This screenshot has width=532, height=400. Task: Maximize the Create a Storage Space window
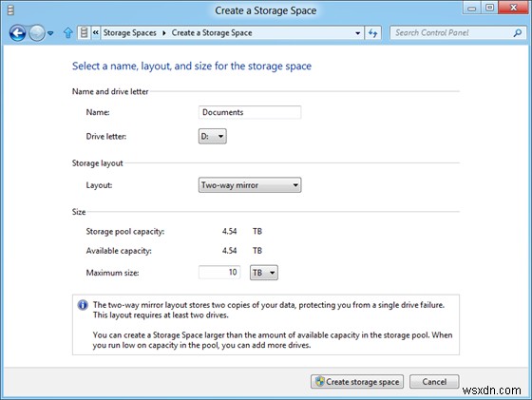[489, 8]
